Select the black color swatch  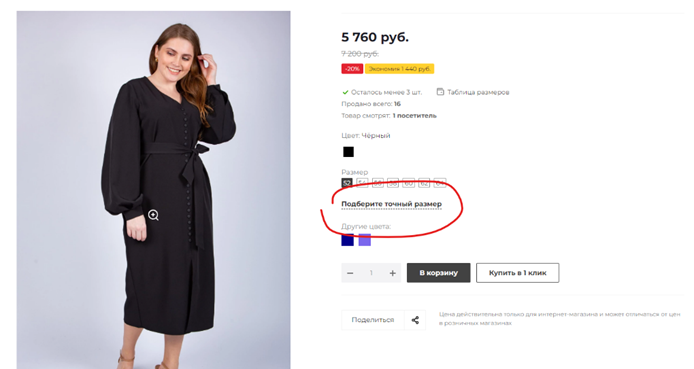coord(348,152)
